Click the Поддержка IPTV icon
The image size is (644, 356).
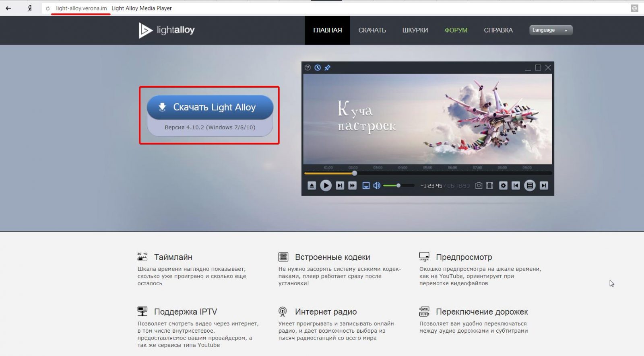[142, 311]
